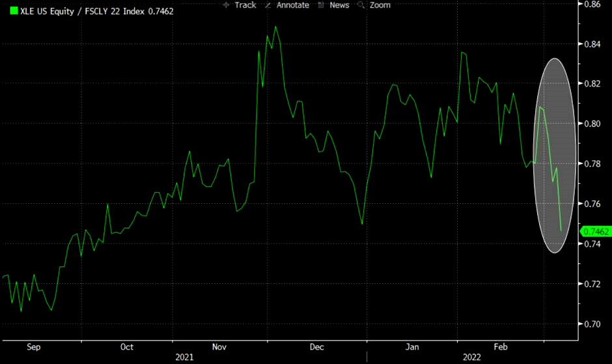Click the 0.70 y-axis label

[x=592, y=324]
